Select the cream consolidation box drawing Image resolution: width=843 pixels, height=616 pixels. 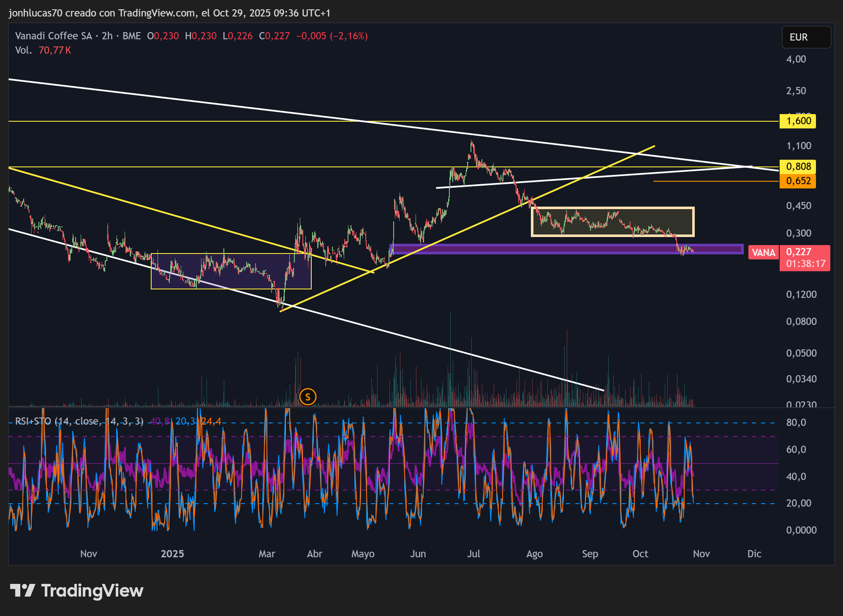tap(612, 221)
